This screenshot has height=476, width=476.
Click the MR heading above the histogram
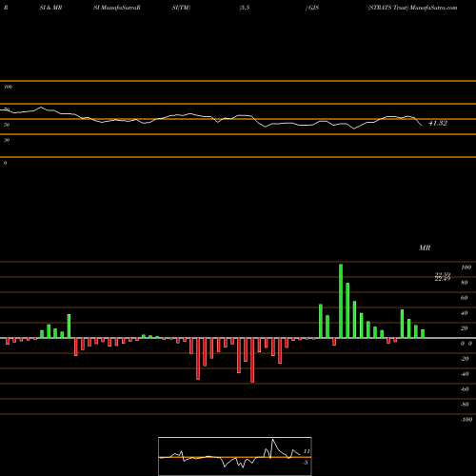[x=425, y=248]
